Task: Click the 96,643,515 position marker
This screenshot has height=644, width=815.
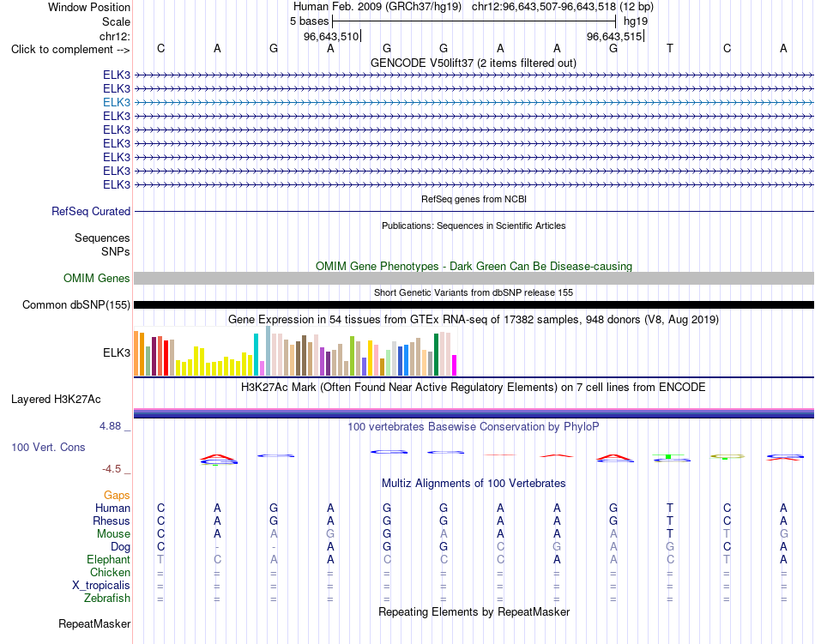Action: (615, 36)
